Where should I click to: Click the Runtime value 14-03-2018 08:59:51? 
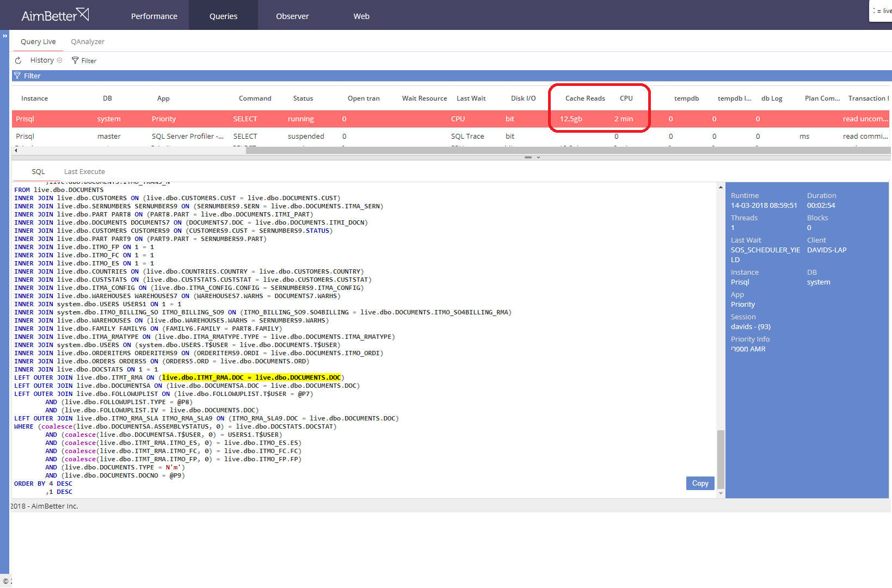(764, 205)
